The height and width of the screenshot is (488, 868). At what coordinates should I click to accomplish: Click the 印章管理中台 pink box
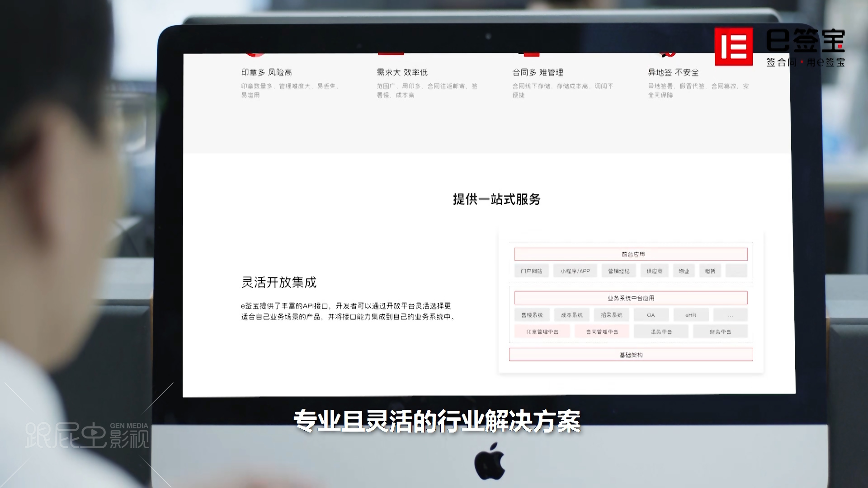pos(542,332)
